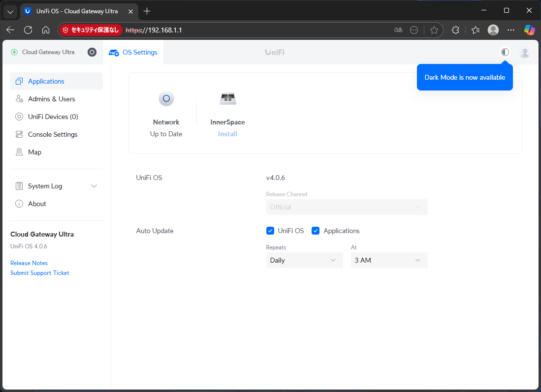Open browser extensions puzzle icon

pos(455,30)
